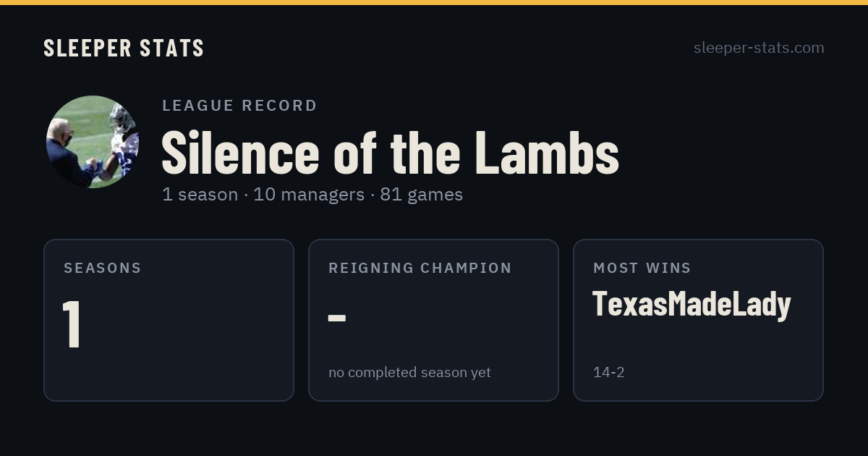The height and width of the screenshot is (456, 868).
Task: Click the season, managers, games summary line
Action: click(312, 195)
